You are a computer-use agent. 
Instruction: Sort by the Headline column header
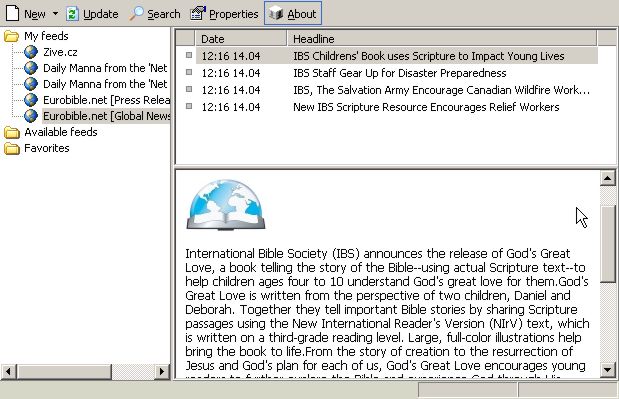(x=442, y=39)
